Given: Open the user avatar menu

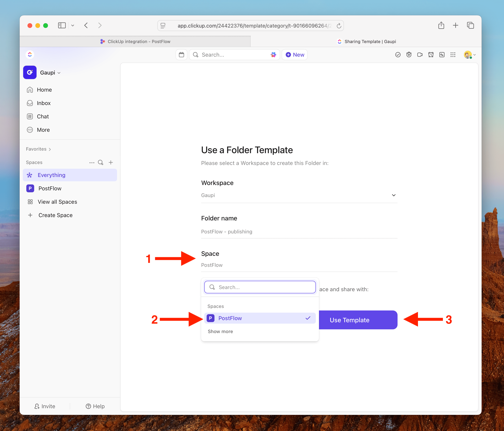Looking at the screenshot, I should [x=469, y=55].
